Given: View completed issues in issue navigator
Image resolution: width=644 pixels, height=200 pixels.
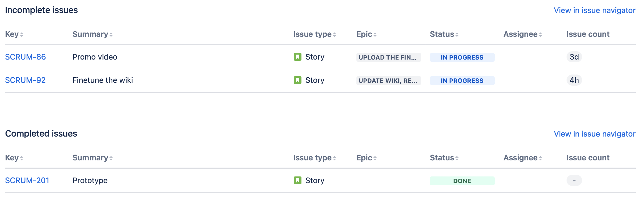Looking at the screenshot, I should point(595,134).
